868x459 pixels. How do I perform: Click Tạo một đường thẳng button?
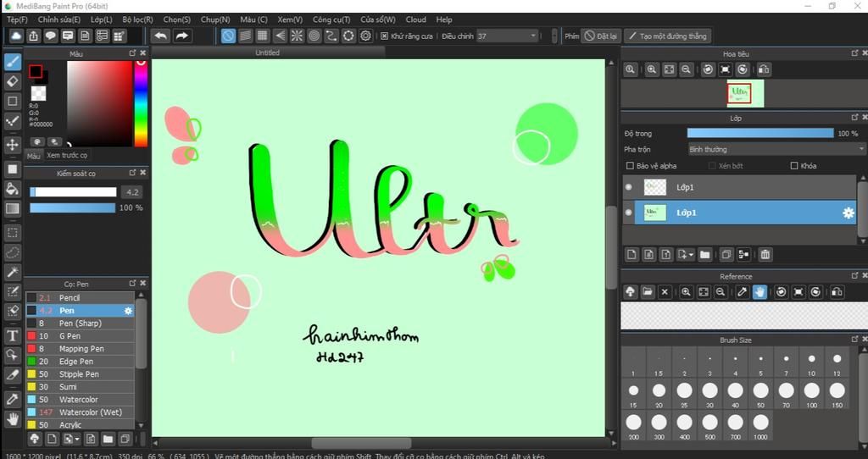click(667, 36)
